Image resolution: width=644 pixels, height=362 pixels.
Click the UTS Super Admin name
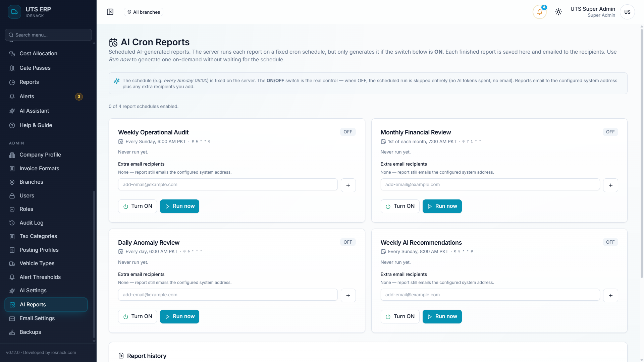(593, 9)
